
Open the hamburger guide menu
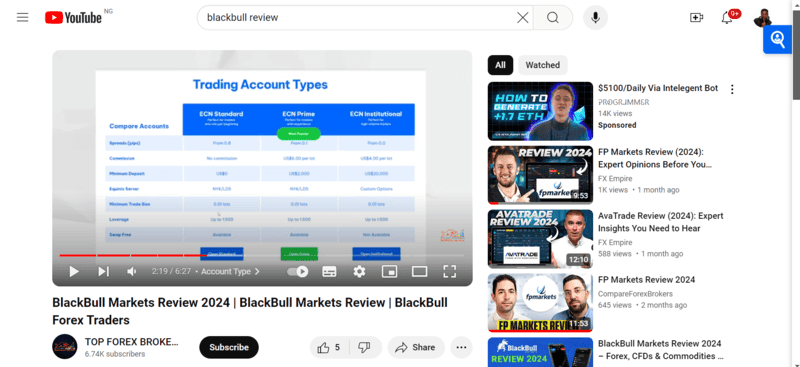click(22, 18)
